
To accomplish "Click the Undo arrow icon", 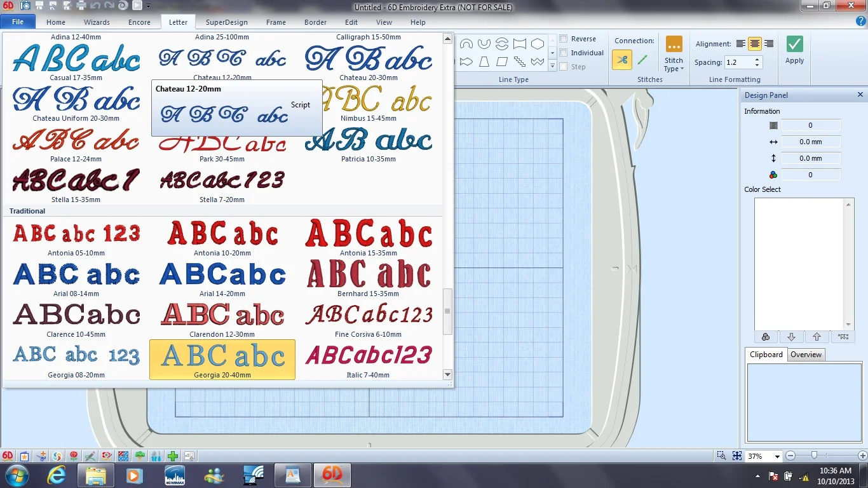I will [x=95, y=6].
